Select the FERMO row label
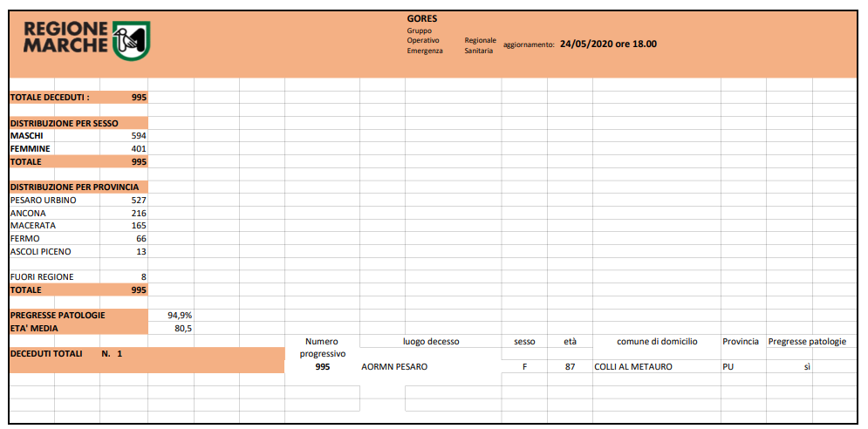The image size is (868, 429). tap(25, 239)
